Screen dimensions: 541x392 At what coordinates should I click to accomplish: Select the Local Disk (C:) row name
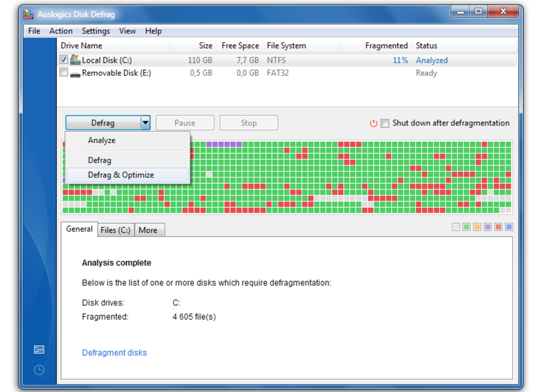point(107,60)
